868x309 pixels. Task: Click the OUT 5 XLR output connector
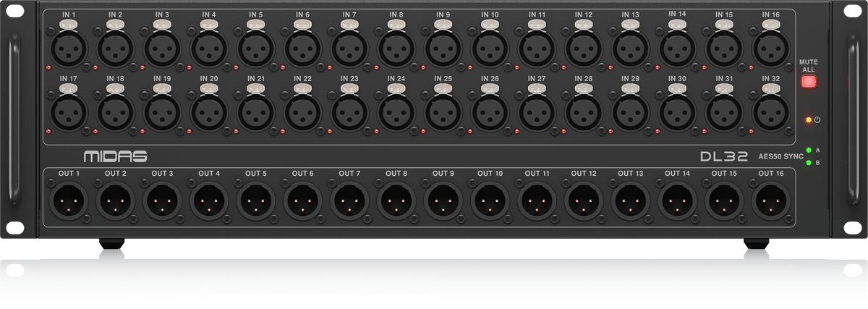click(x=256, y=201)
